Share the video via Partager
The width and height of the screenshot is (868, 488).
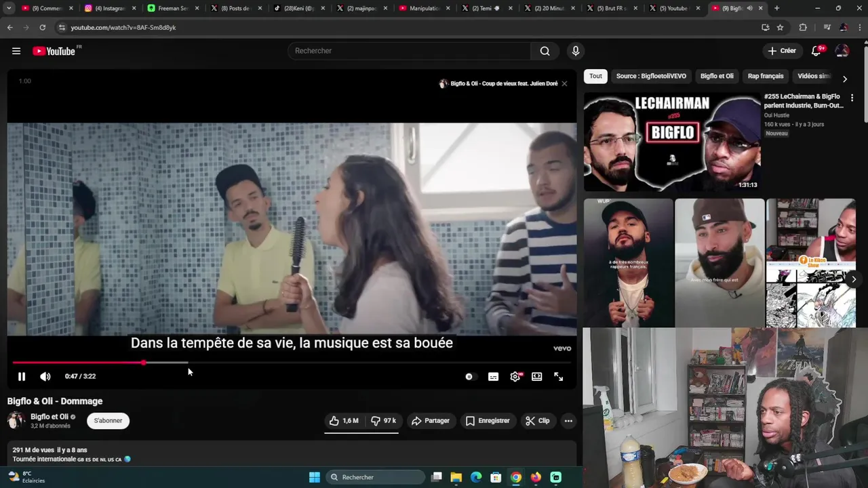(x=431, y=421)
